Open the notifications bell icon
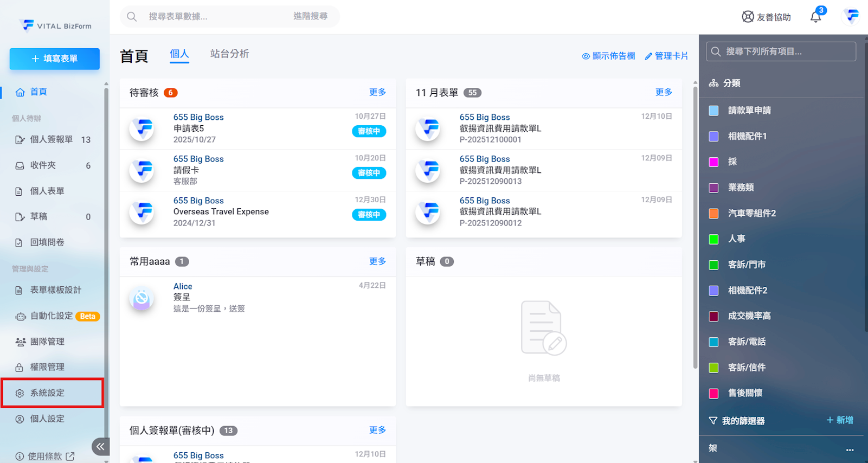Viewport: 868px width, 463px height. point(815,17)
